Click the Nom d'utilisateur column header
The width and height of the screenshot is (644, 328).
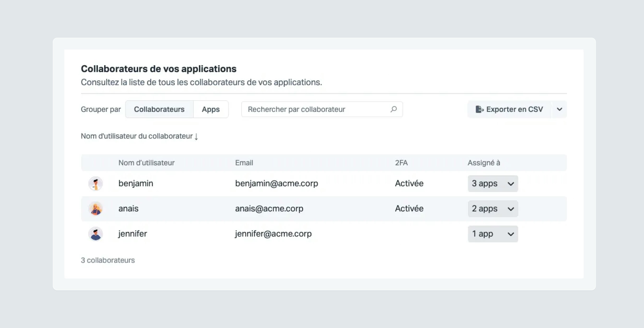coord(147,163)
